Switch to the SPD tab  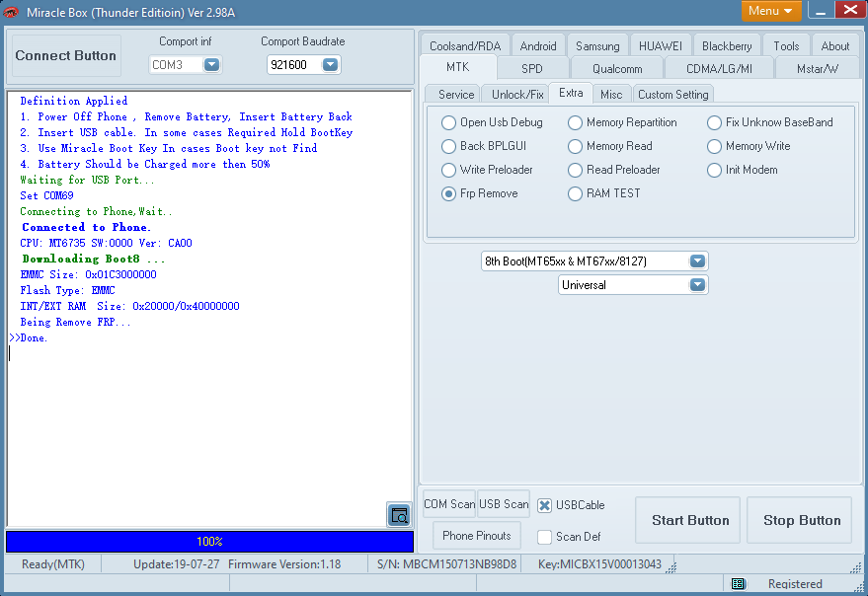pyautogui.click(x=532, y=69)
